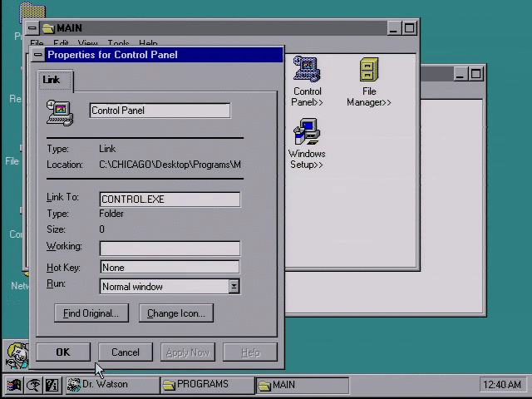The image size is (532, 399).
Task: Open the system menu of MAIN window
Action: coord(32,27)
